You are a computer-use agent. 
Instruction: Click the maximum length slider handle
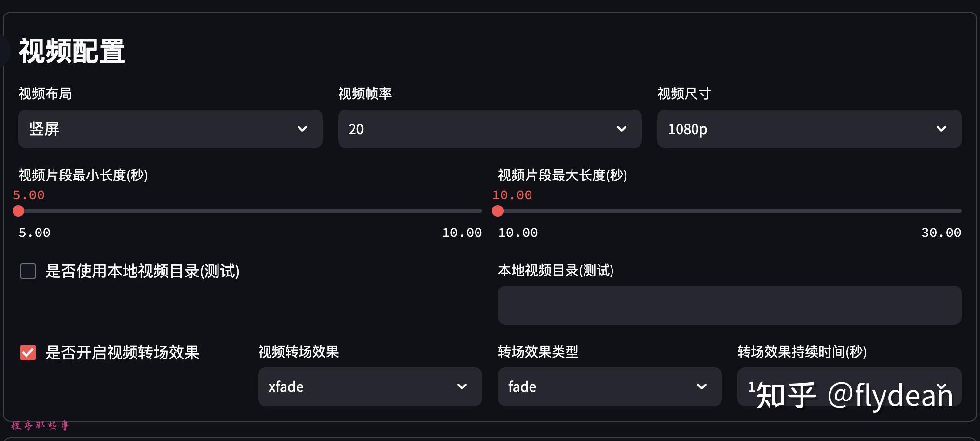click(498, 211)
